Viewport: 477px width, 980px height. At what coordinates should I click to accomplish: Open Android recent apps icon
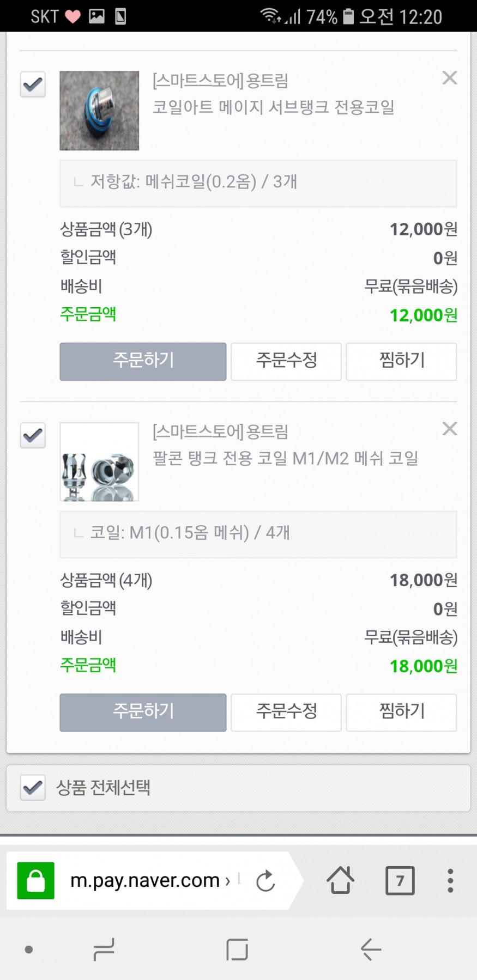coord(104,949)
